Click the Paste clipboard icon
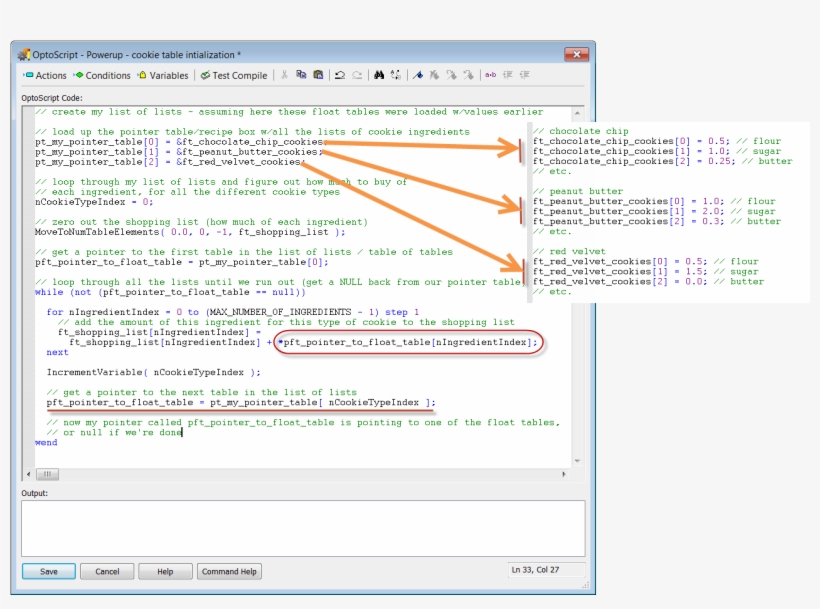This screenshot has width=820, height=609. [x=318, y=75]
